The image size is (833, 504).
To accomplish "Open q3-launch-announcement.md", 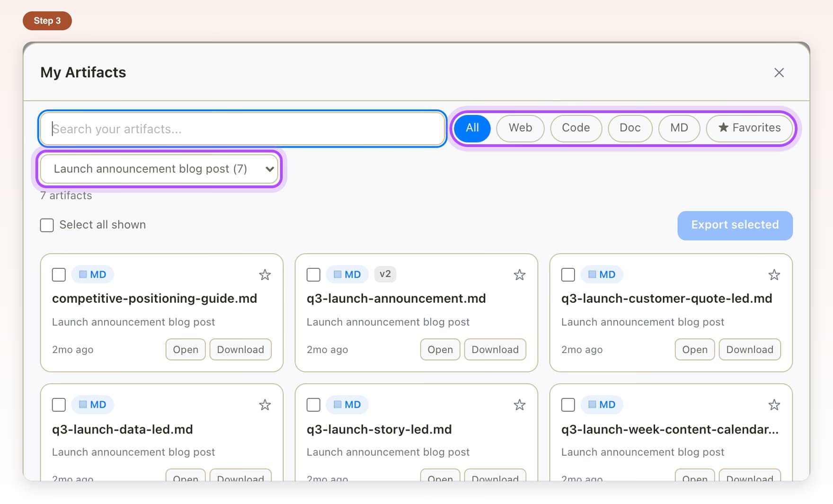I will 440,350.
